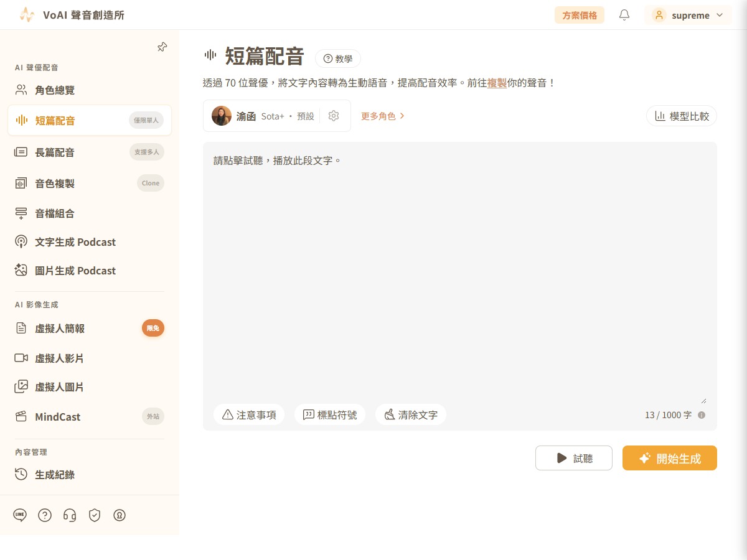Click the Clone badge beside 音色複製
Image resolution: width=747 pixels, height=560 pixels.
(151, 183)
